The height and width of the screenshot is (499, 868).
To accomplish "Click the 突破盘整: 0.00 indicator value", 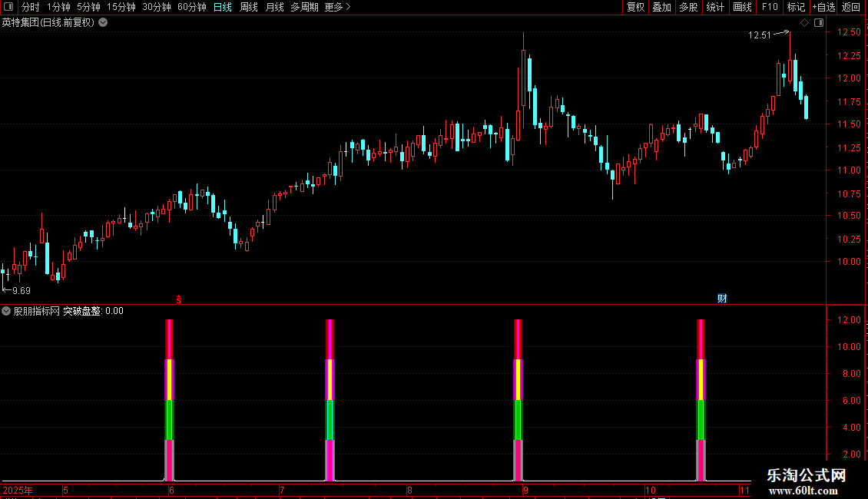I will [x=93, y=311].
